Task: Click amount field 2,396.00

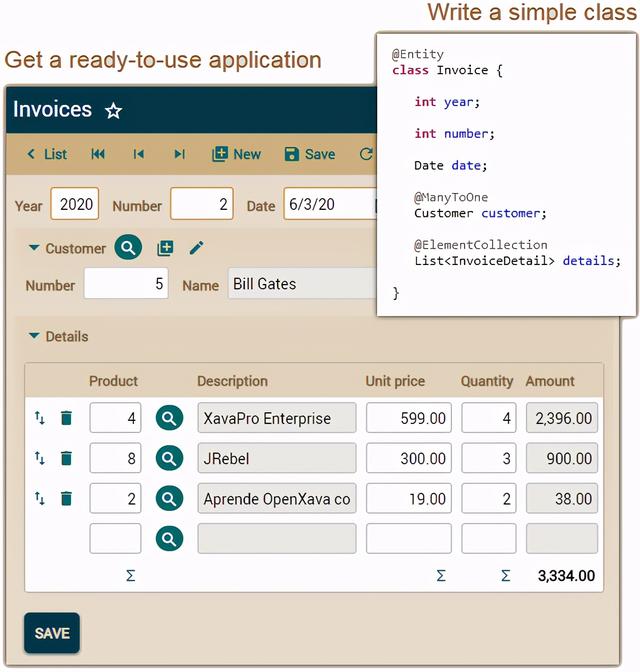Action: (x=562, y=418)
